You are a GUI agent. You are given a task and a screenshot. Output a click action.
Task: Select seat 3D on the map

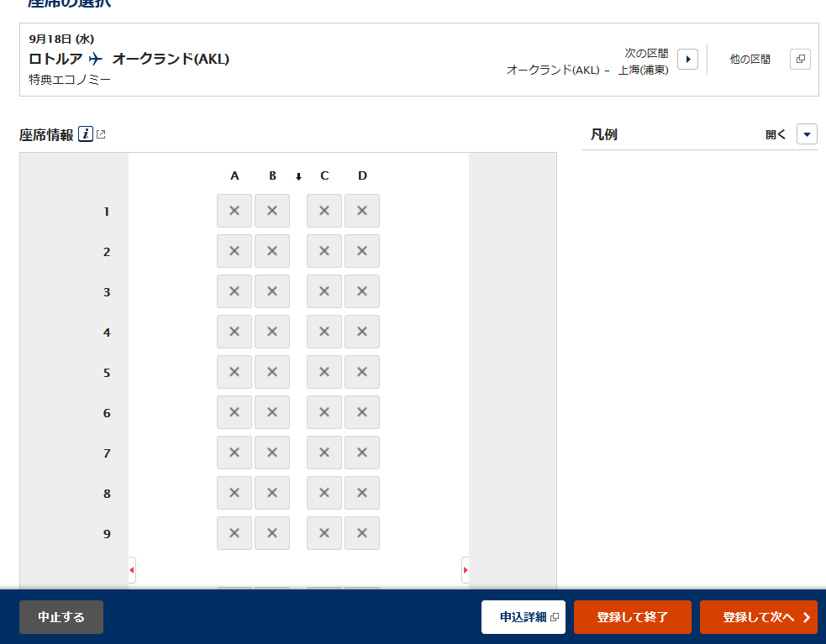[362, 291]
